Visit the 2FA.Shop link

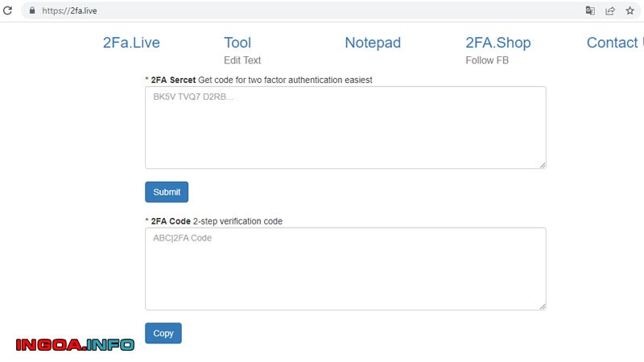click(497, 43)
